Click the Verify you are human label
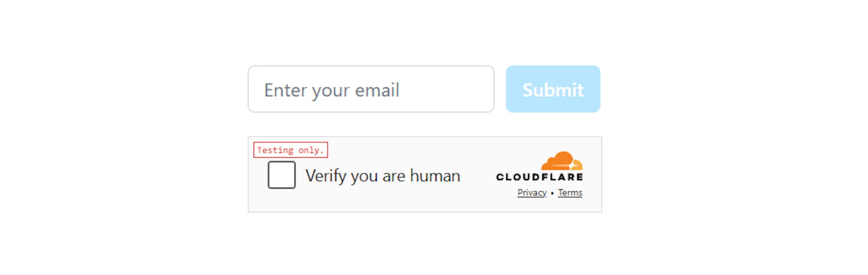This screenshot has height=275, width=868. click(382, 176)
